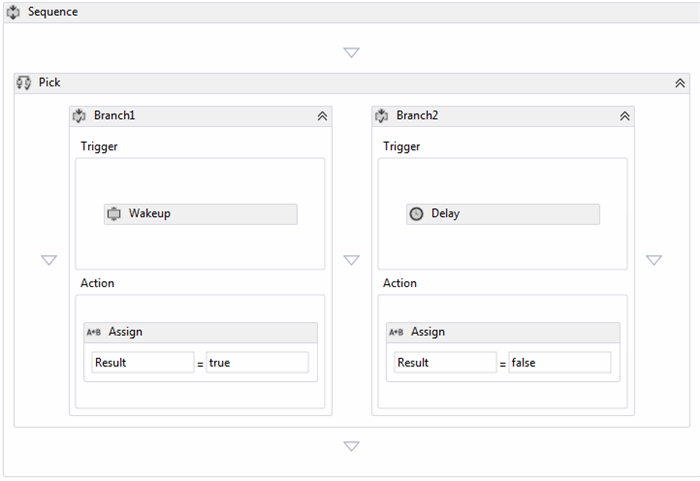Click the Result field in Branch2 Assign
The width and height of the screenshot is (700, 481).
click(444, 363)
